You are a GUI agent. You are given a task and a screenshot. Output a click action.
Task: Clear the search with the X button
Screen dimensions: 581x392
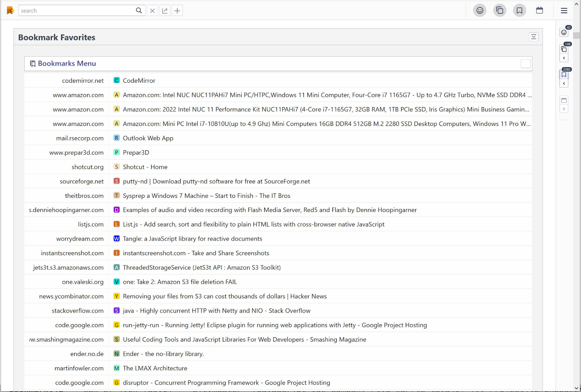[153, 11]
